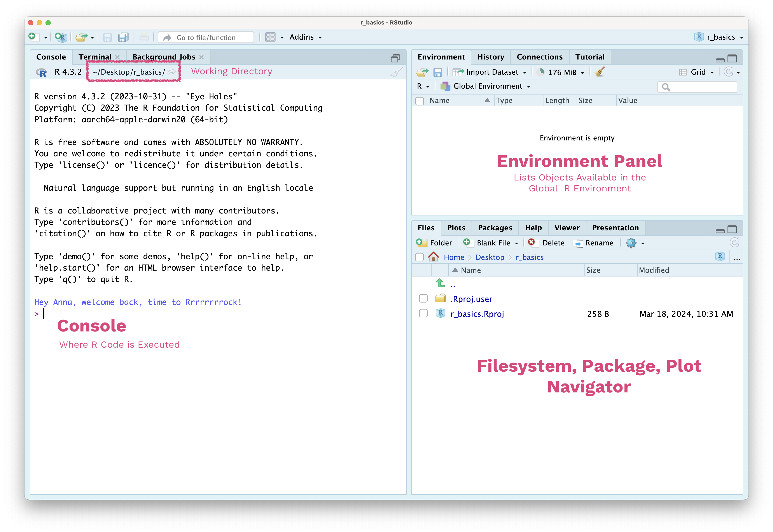
Task: Open the Blank File dropdown
Action: tap(491, 243)
